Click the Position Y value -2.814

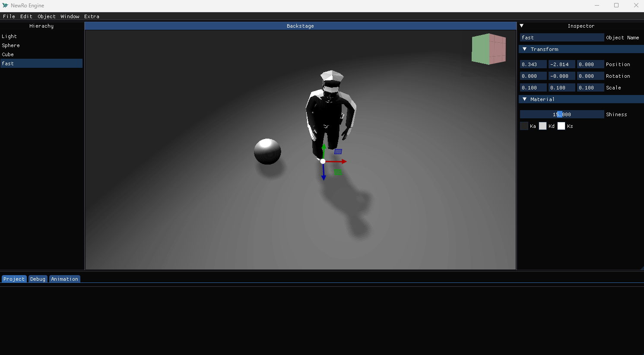tap(562, 64)
